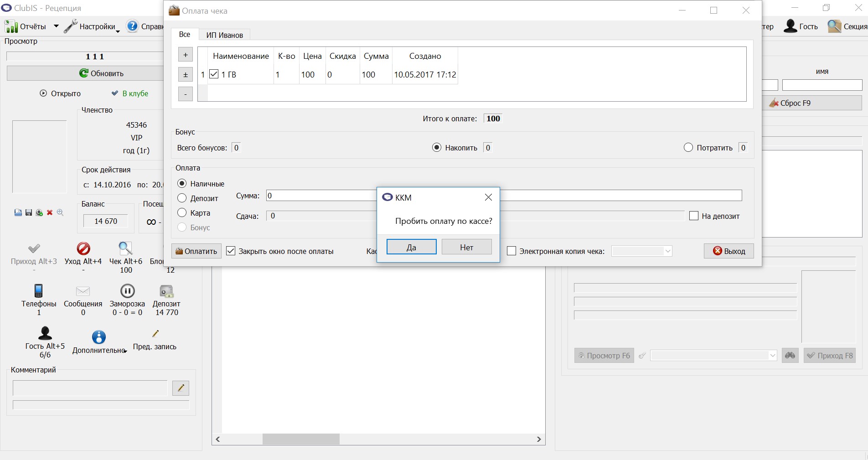This screenshot has width=868, height=460.
Task: Click the ± adjust row button
Action: click(186, 74)
